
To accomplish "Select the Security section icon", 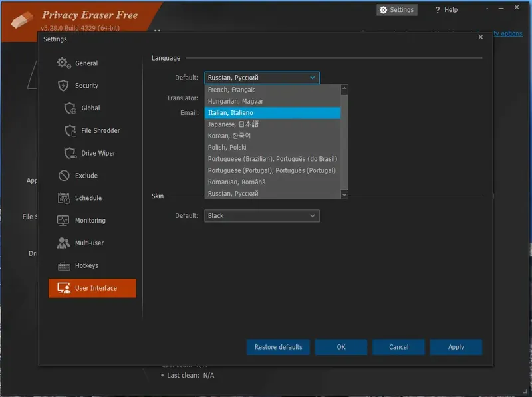I will point(63,85).
